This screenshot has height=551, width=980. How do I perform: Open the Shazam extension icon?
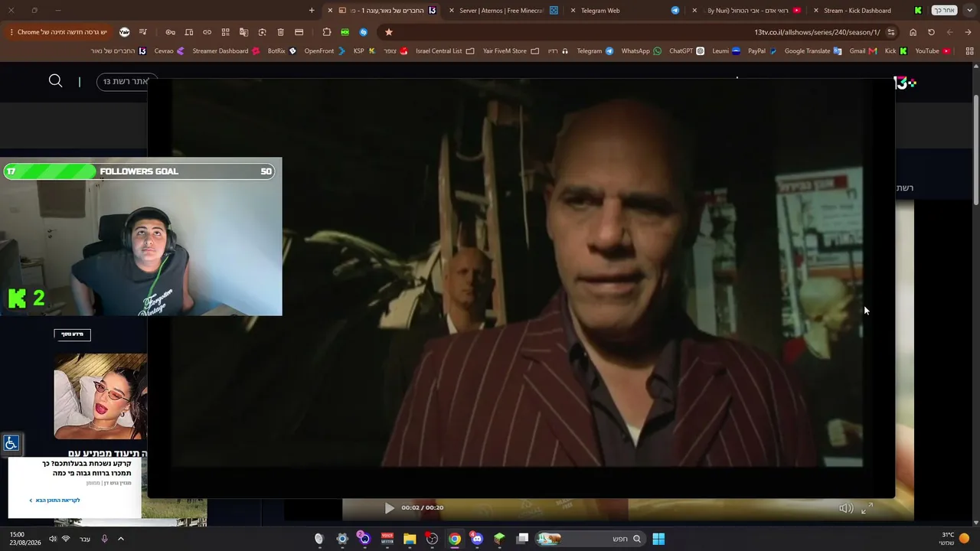(364, 32)
